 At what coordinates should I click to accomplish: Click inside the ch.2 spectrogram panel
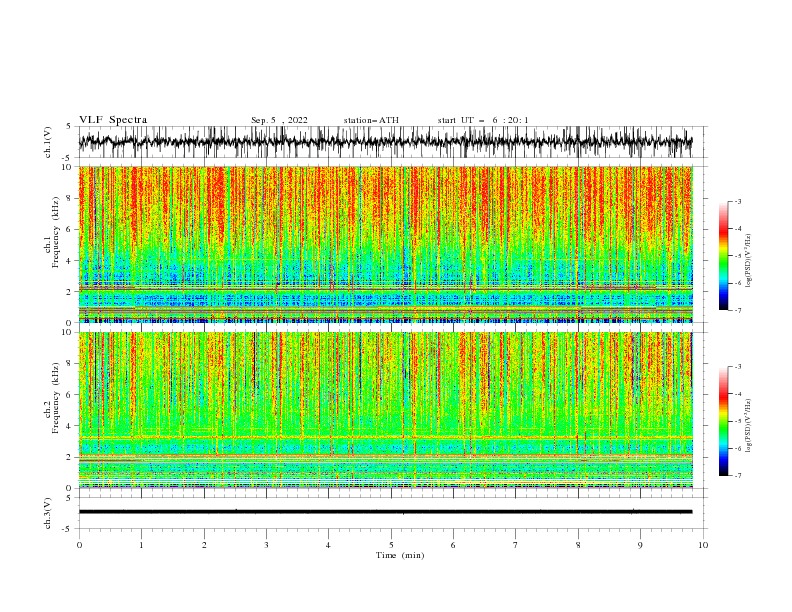[x=385, y=410]
